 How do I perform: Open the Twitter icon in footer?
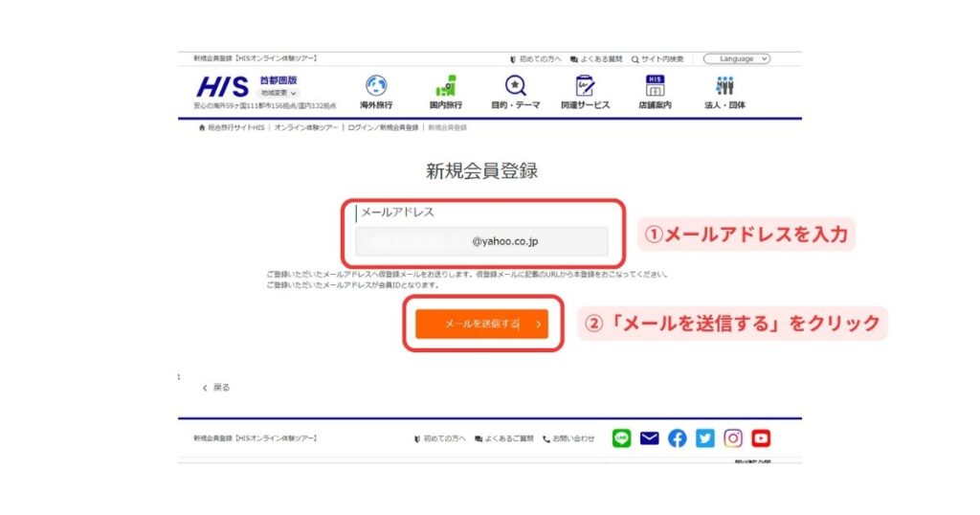coord(705,438)
